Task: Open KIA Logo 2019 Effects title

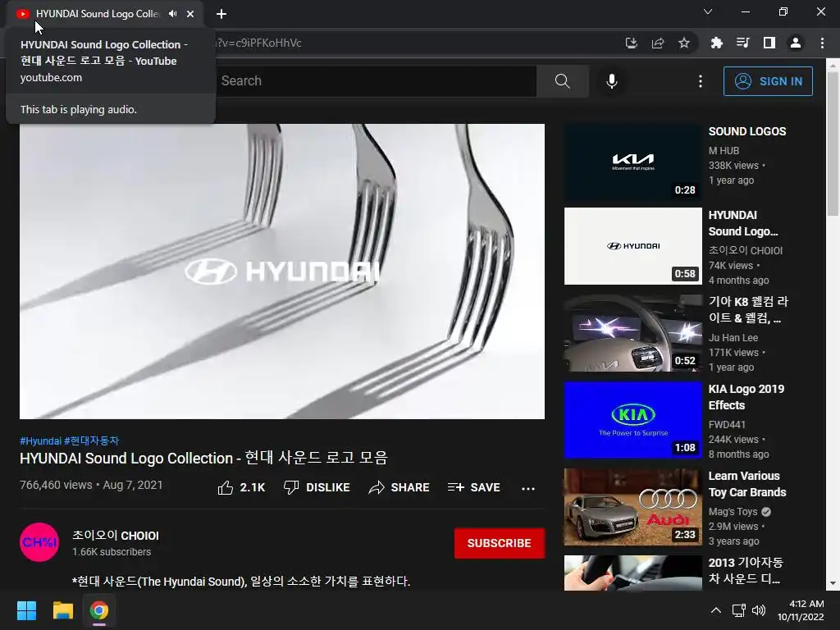Action: pyautogui.click(x=746, y=397)
